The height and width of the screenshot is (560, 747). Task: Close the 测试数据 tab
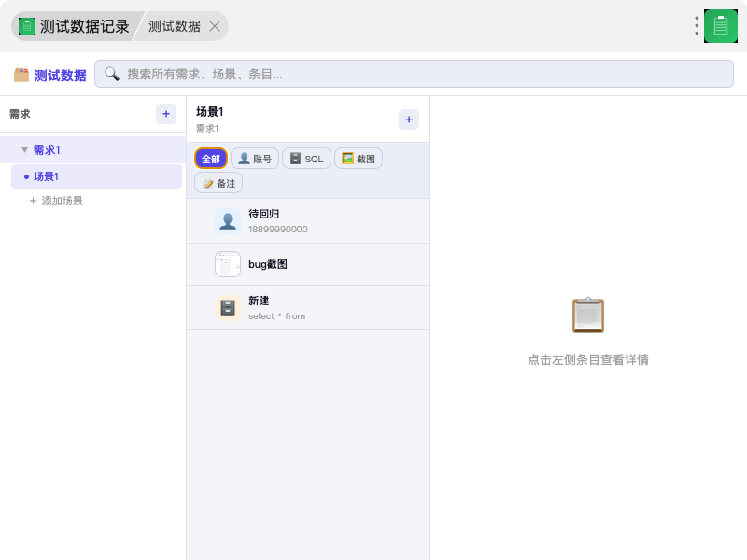click(x=215, y=26)
